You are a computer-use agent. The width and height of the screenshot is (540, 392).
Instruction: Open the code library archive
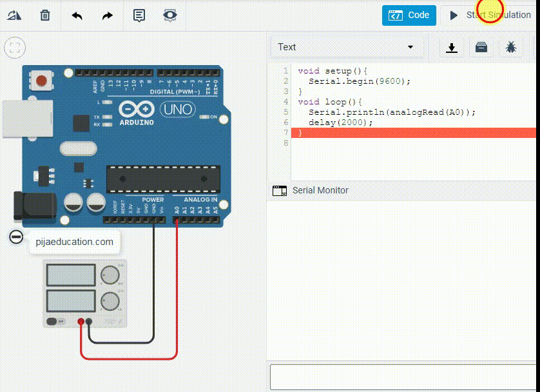[481, 47]
